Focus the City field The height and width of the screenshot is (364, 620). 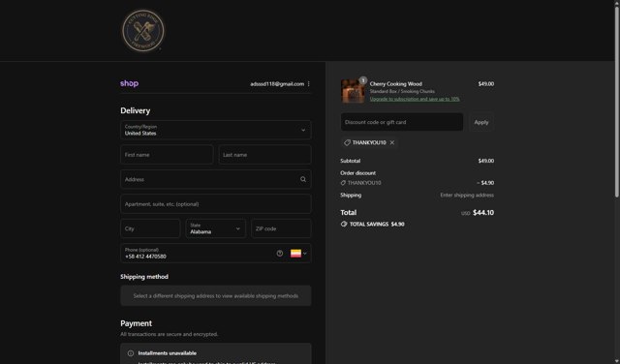pos(150,228)
